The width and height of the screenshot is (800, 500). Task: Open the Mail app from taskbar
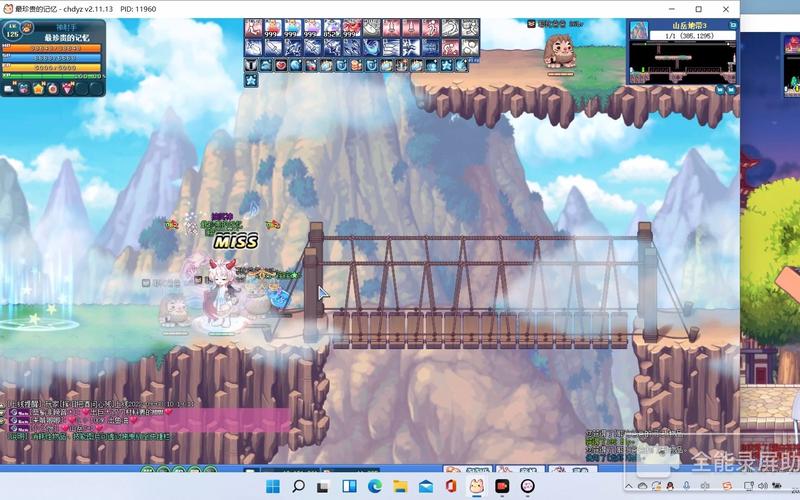click(426, 486)
